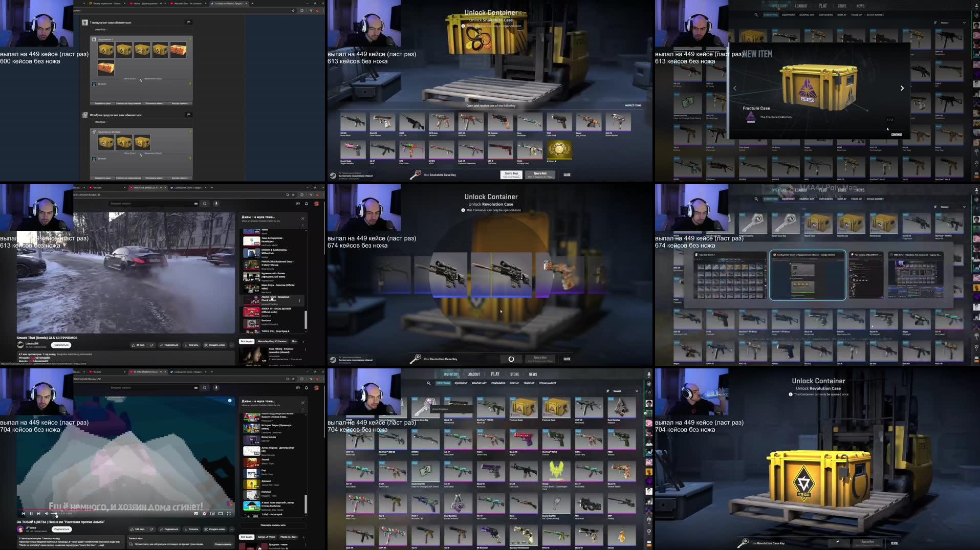This screenshot has width=980, height=550.
Task: Click CONTINUE on the New Item popup
Action: coord(897,135)
